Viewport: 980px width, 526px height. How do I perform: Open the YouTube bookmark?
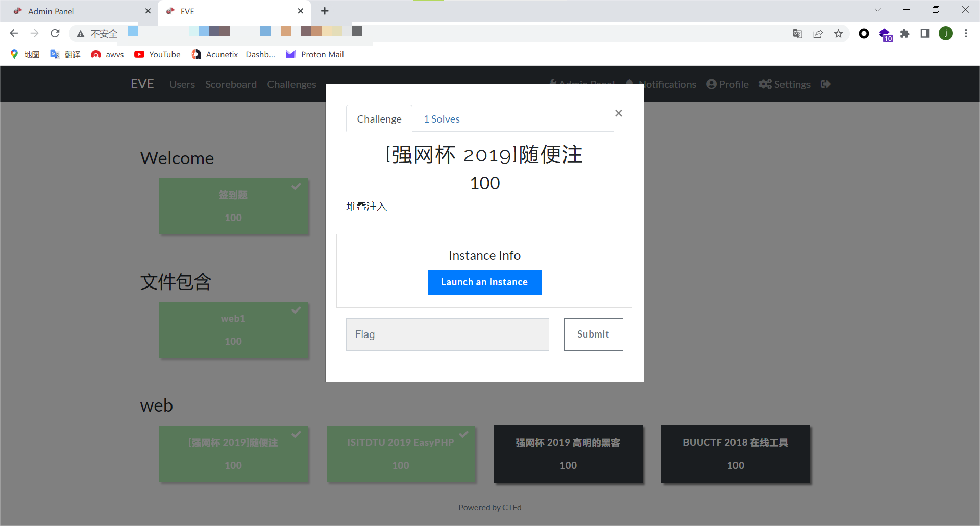point(157,54)
